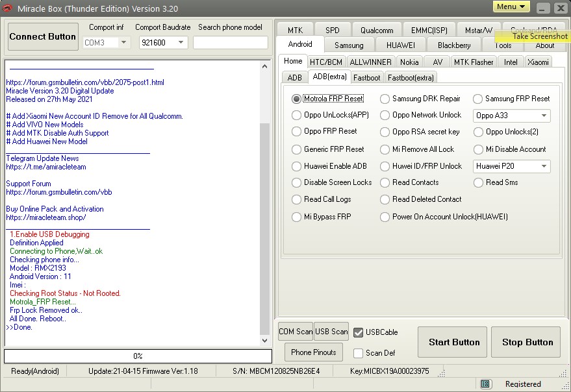Select Mi Remove All Lock option
Screen dimensions: 571x392
pos(385,149)
